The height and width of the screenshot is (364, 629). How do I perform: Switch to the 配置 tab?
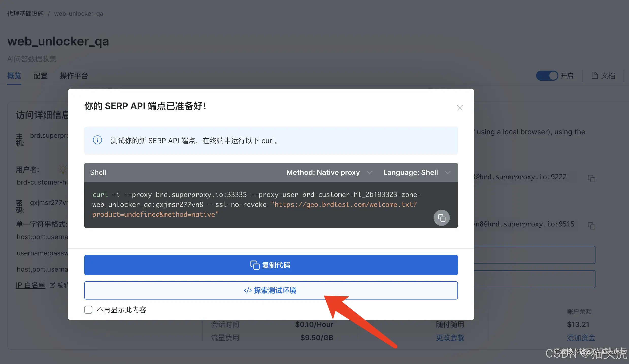[40, 76]
